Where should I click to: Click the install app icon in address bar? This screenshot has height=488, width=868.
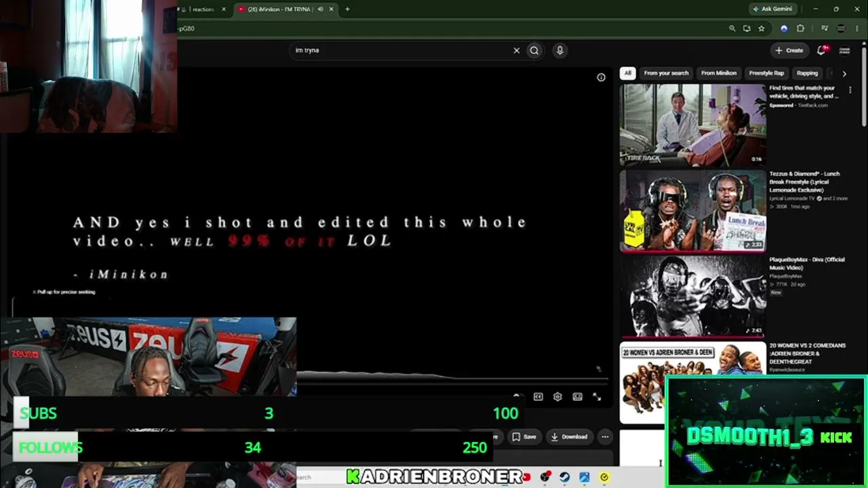(747, 28)
